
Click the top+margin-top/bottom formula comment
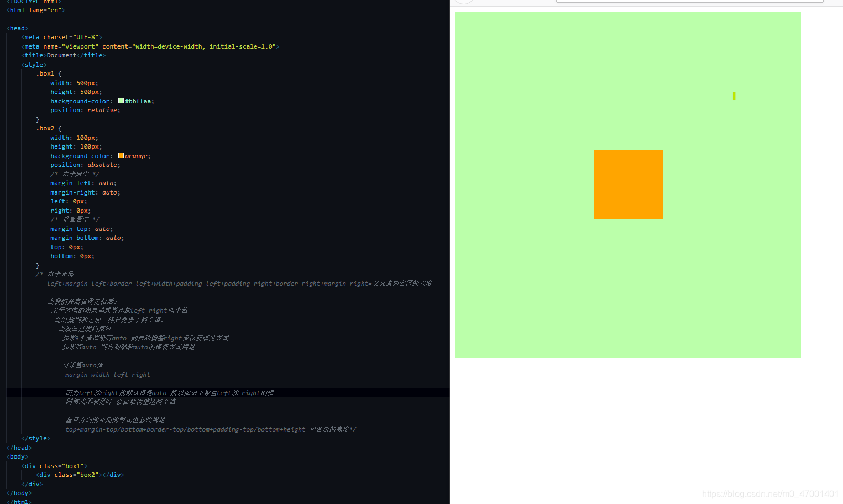211,429
